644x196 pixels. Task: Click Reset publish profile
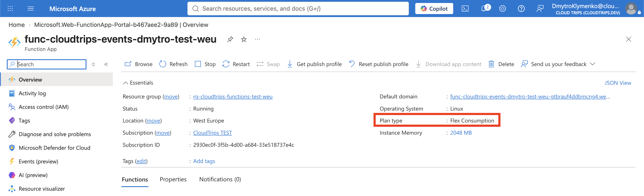(378, 64)
